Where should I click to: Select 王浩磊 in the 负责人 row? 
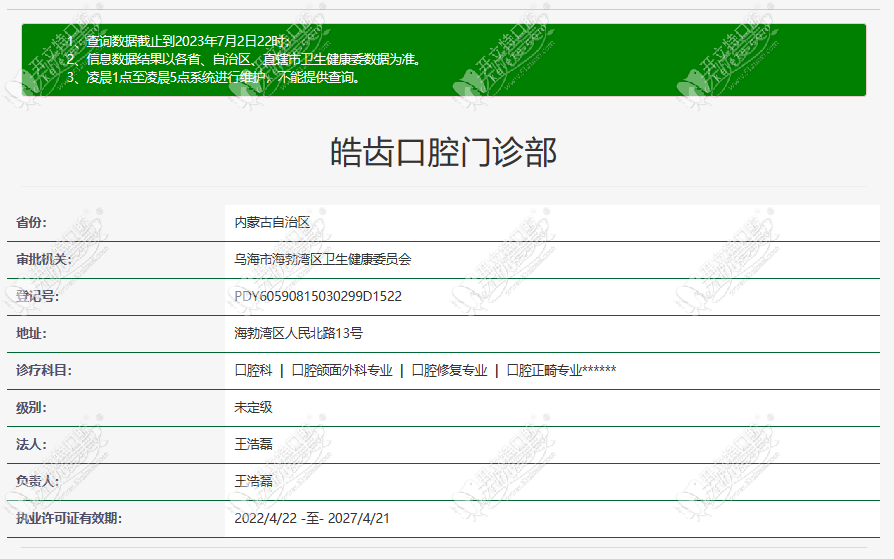tap(254, 481)
